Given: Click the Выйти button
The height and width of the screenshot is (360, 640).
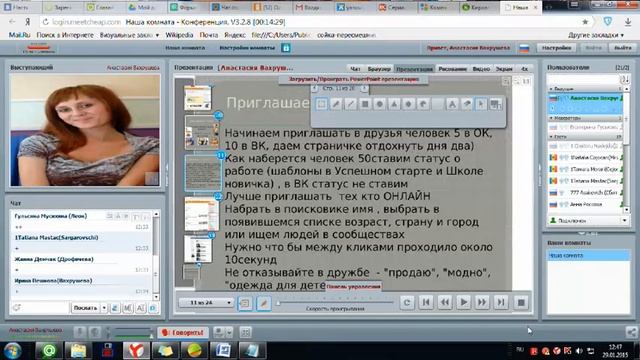Looking at the screenshot, I should pyautogui.click(x=622, y=48).
